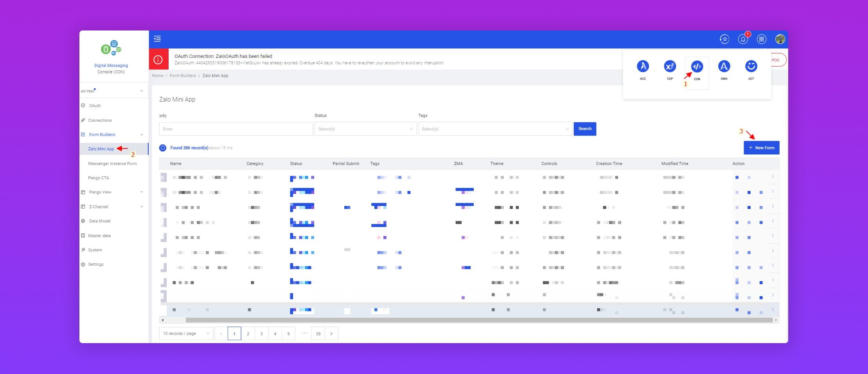Change the 10 records per page dropdown
The image size is (868, 374).
click(186, 333)
